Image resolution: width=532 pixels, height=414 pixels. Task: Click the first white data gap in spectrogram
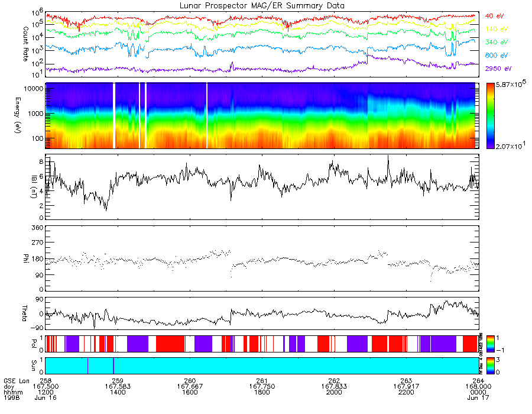(x=114, y=115)
